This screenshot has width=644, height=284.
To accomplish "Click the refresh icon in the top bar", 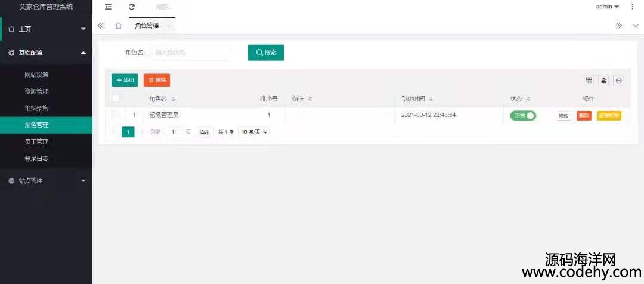I will tap(131, 7).
